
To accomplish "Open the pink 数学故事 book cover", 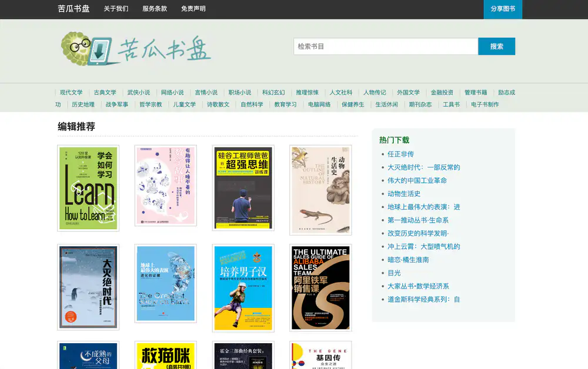I will point(166,186).
